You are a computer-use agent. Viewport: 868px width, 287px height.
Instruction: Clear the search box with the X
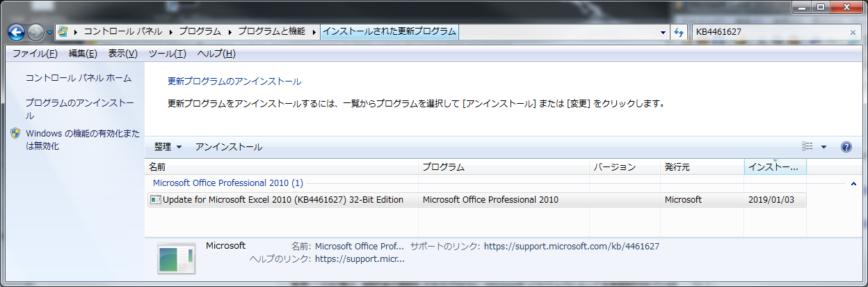coord(853,33)
